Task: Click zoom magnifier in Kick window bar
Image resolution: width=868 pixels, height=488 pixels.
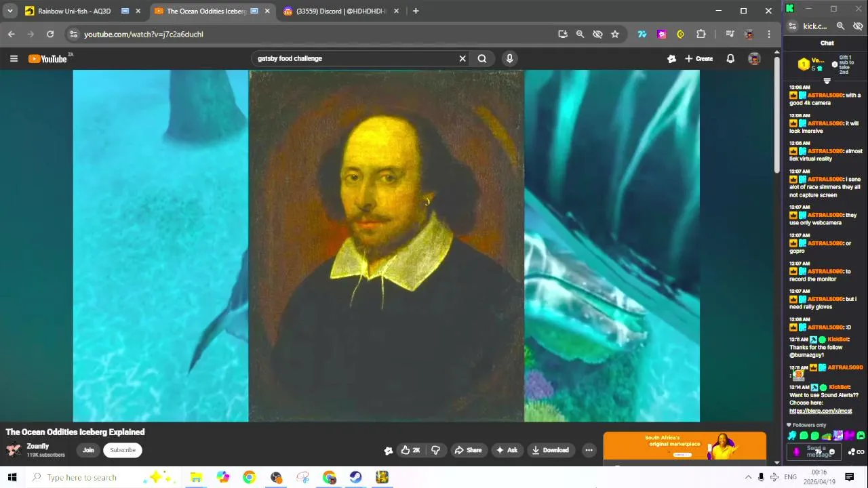Action: coord(840,26)
